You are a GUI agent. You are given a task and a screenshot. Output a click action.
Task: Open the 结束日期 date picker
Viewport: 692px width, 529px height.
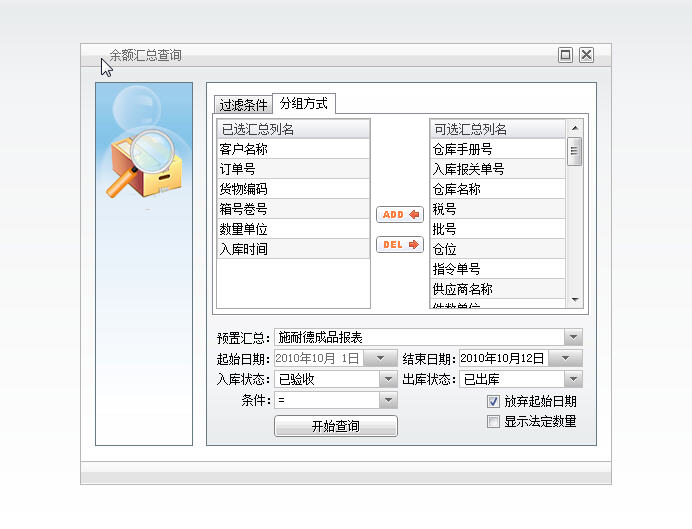tap(565, 359)
